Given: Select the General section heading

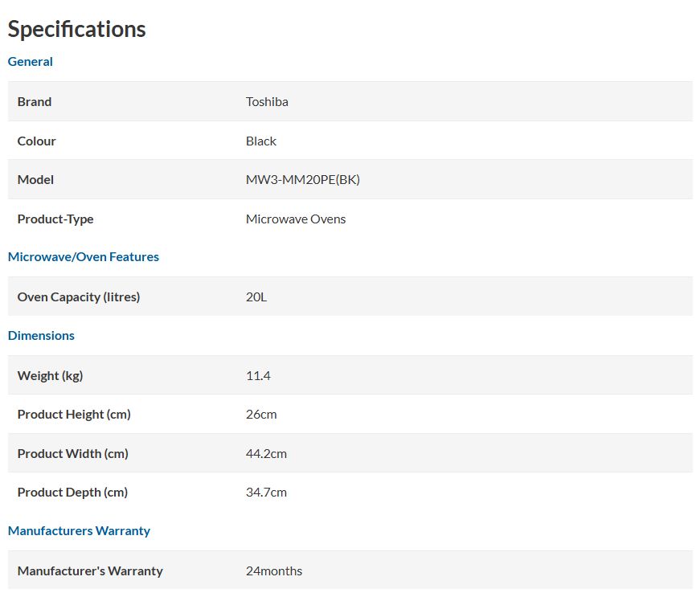Looking at the screenshot, I should (x=31, y=62).
